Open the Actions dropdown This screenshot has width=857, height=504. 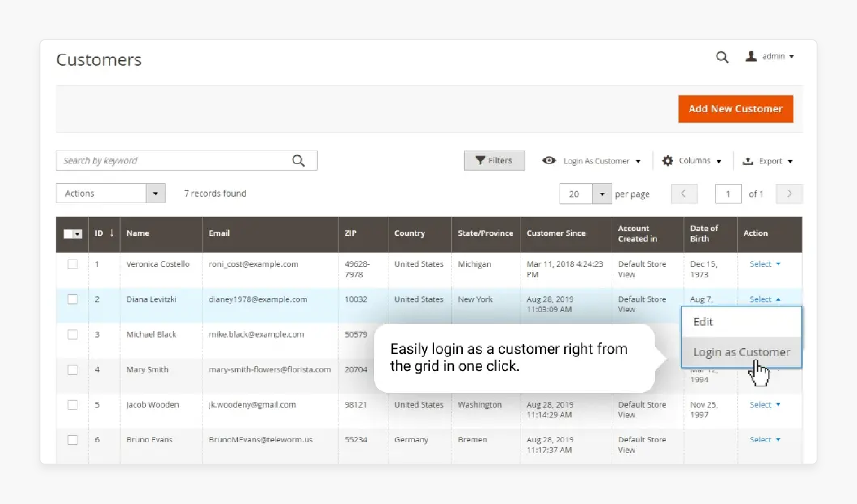pos(110,194)
